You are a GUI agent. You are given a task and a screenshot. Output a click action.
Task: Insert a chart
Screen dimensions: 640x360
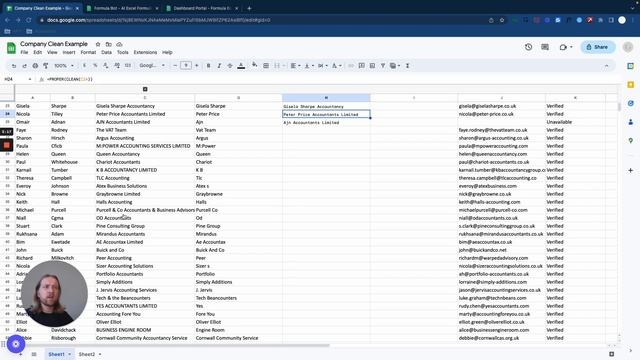pyautogui.click(x=372, y=66)
